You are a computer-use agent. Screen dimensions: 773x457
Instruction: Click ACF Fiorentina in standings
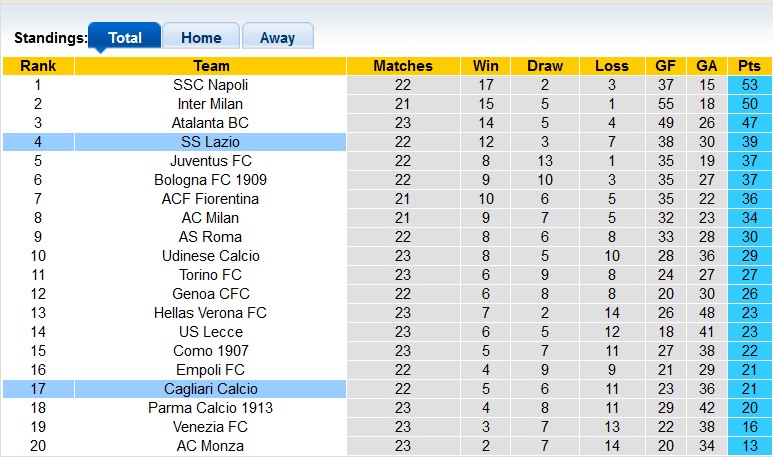coord(210,199)
